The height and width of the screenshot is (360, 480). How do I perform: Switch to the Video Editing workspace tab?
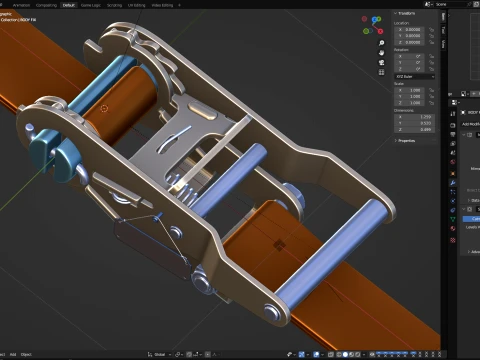pos(162,5)
